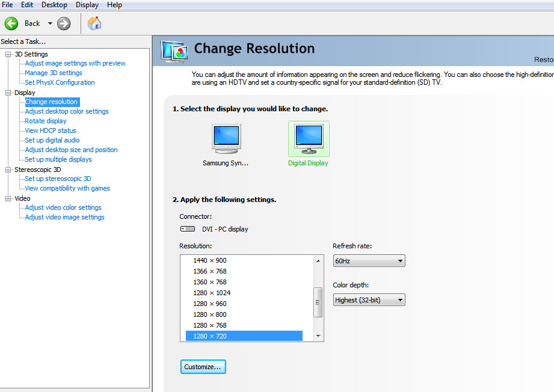Open the Back history dropdown arrow
Image resolution: width=554 pixels, height=392 pixels.
(x=50, y=23)
